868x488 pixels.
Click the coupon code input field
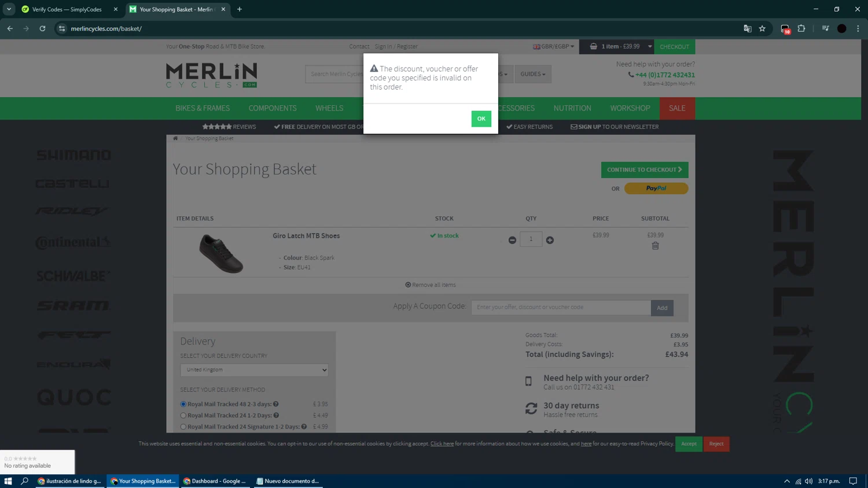click(x=561, y=308)
